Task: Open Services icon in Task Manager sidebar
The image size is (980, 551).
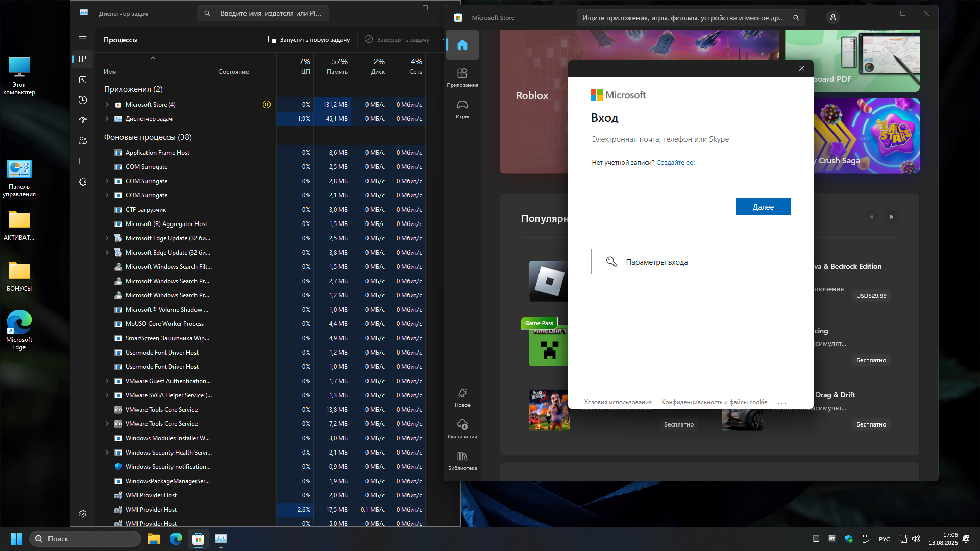Action: (x=83, y=182)
